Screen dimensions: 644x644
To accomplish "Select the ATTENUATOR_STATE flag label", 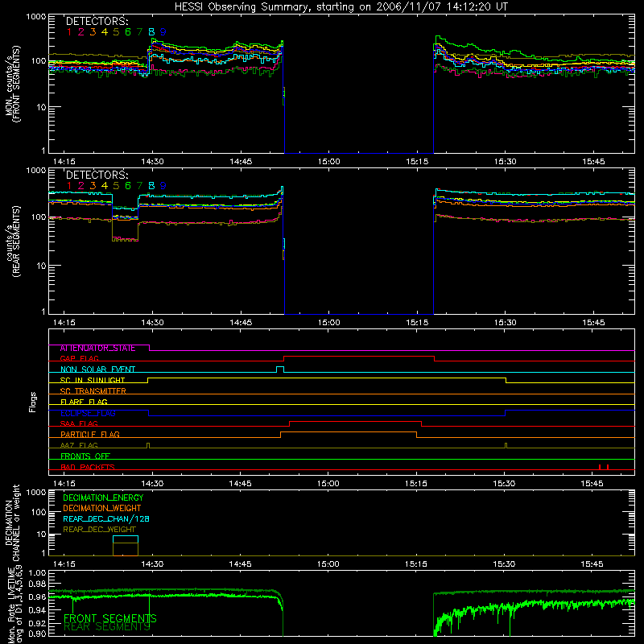I will point(97,349).
